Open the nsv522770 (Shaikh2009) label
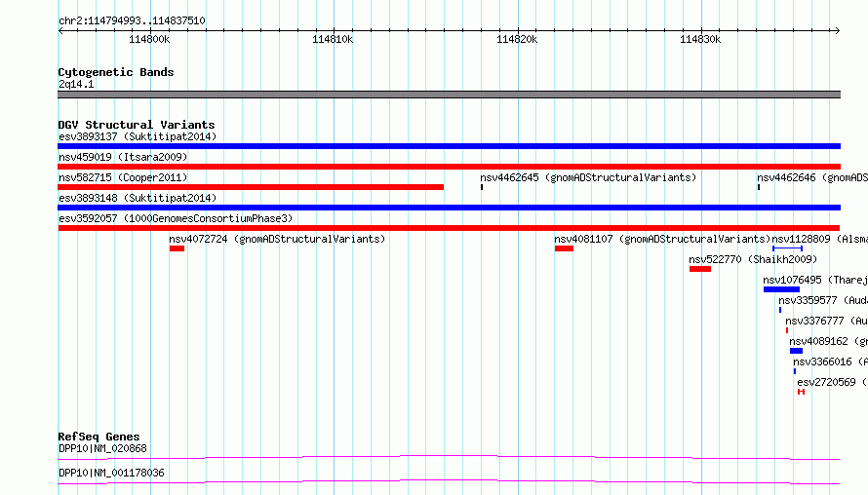The height and width of the screenshot is (495, 868). click(x=753, y=259)
